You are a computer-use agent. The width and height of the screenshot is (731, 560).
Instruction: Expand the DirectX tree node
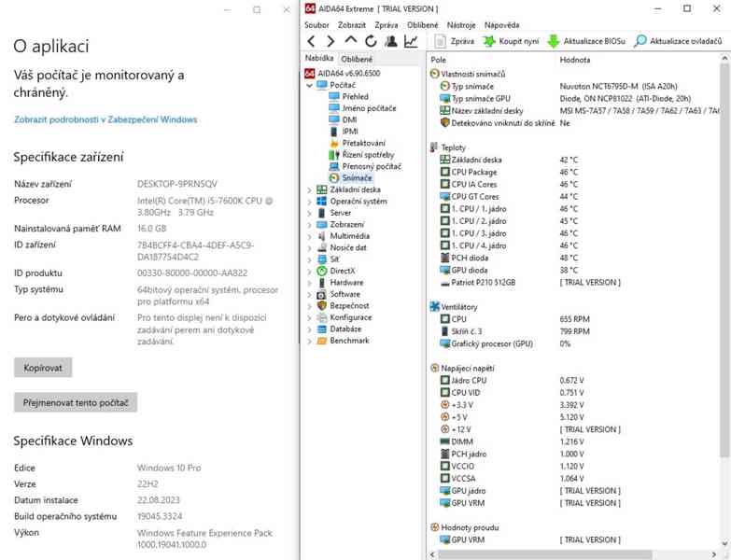(x=310, y=272)
